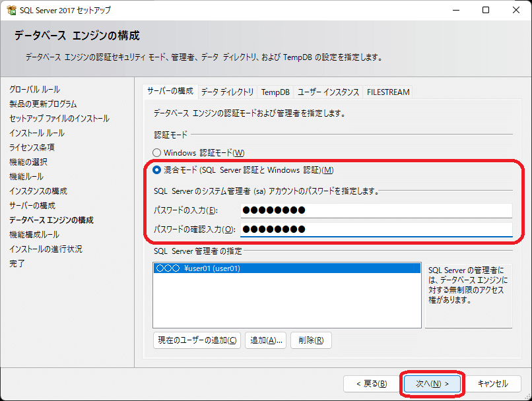Open the TempDB tab
Viewport: 532px width, 401px height.
[275, 92]
